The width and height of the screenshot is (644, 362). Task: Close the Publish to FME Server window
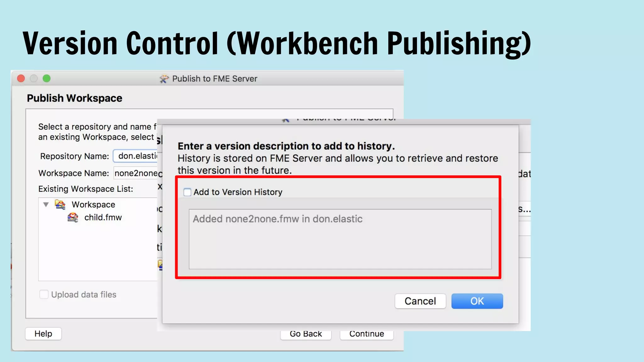point(21,78)
